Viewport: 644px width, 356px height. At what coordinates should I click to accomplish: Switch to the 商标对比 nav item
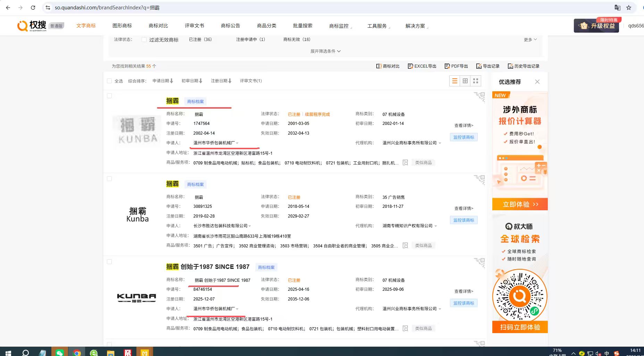[x=158, y=26]
